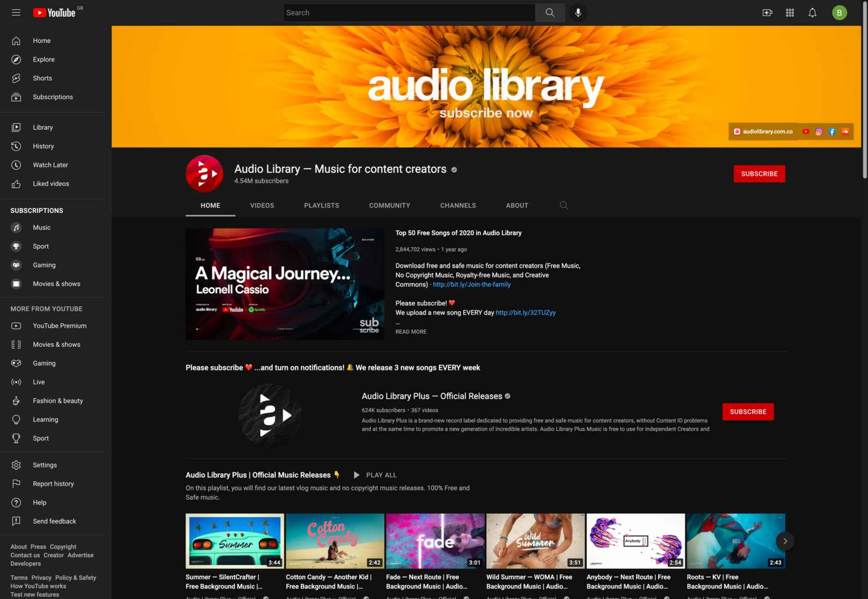Screen dimensions: 868x599
Task: Open Live in sidebar
Action: [52, 382]
